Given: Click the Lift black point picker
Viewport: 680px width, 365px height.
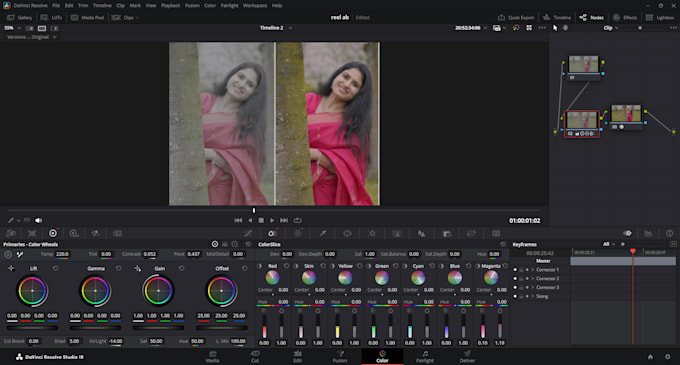Looking at the screenshot, I should click(x=11, y=268).
